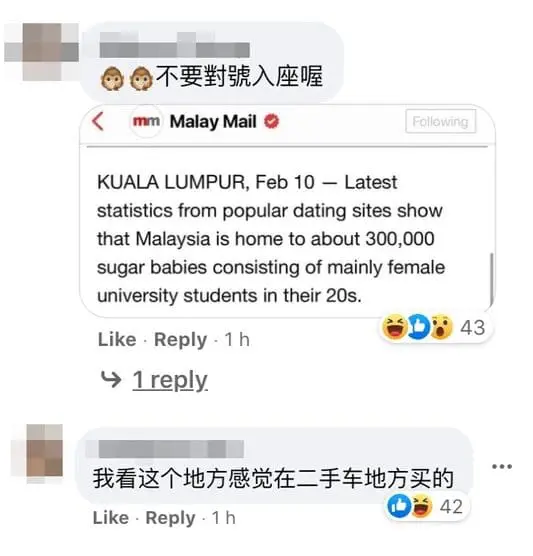533x556 pixels.
Task: Click the curved reply arrow icon
Action: point(111,379)
